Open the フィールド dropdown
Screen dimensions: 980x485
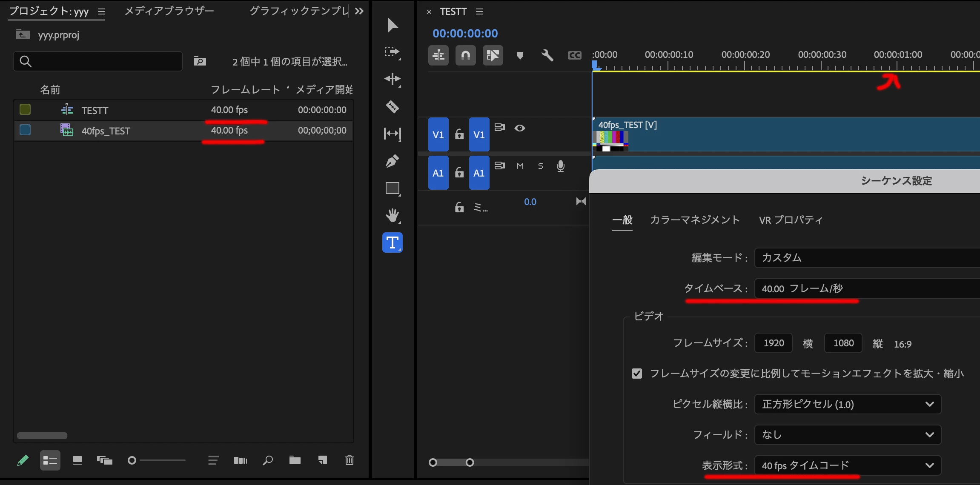coord(847,435)
